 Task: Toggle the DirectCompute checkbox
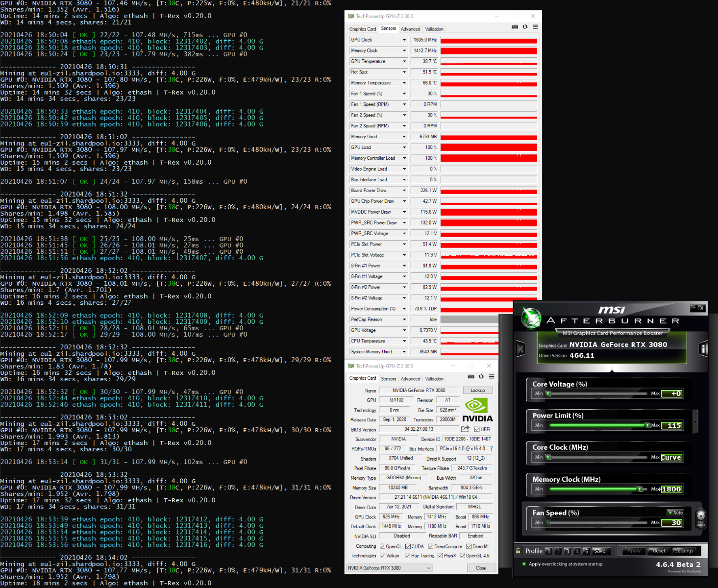click(x=431, y=546)
